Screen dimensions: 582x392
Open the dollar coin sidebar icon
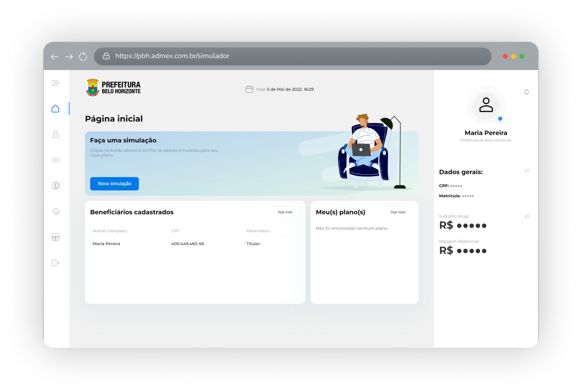point(55,186)
